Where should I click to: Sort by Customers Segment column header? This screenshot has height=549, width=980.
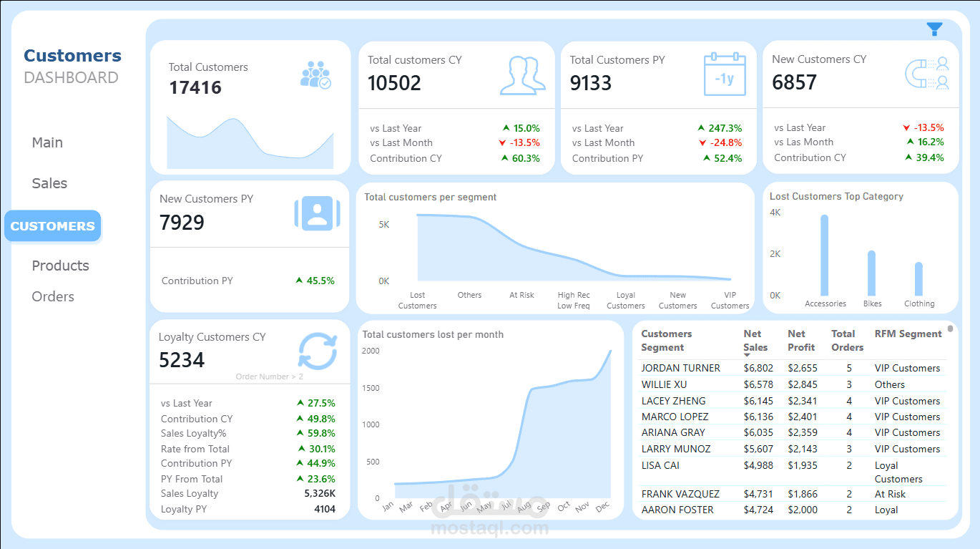coord(666,341)
